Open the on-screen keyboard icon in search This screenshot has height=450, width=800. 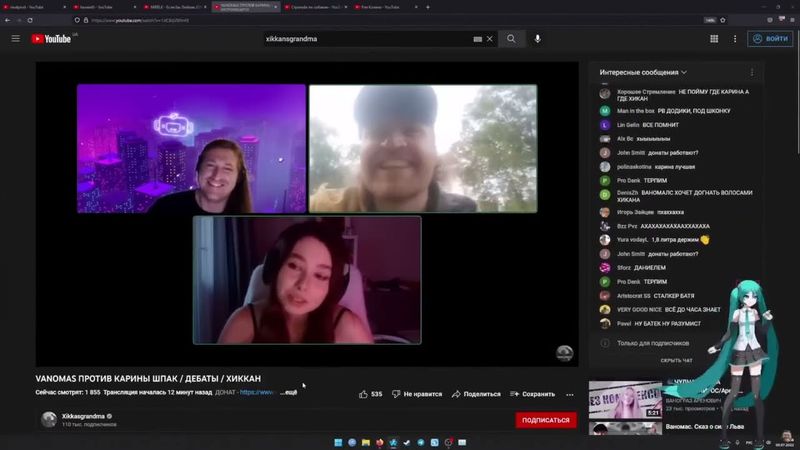point(477,39)
